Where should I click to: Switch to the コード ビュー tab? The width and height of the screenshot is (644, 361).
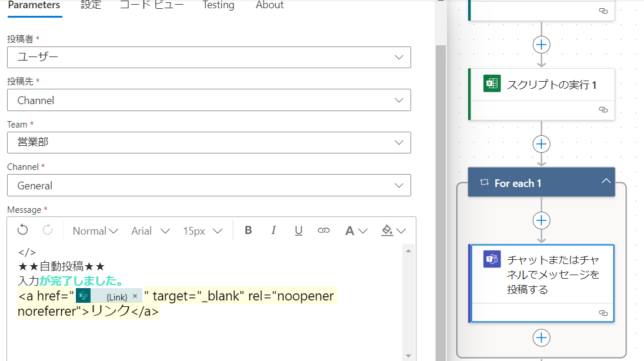152,5
